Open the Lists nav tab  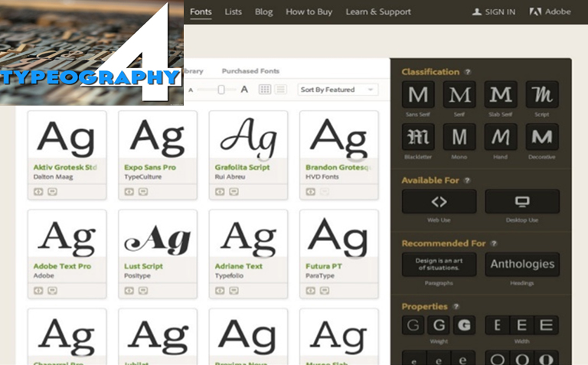click(234, 12)
